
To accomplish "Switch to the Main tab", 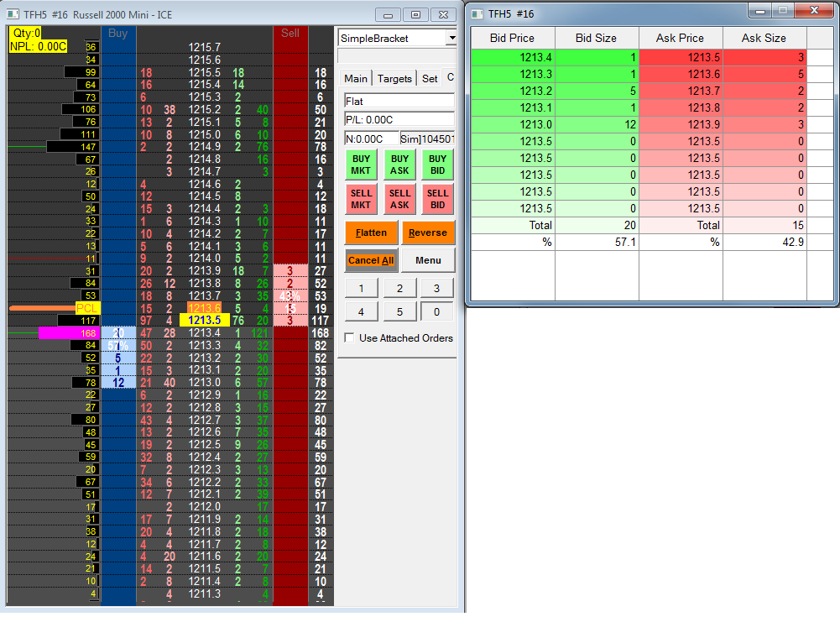I will [x=356, y=79].
